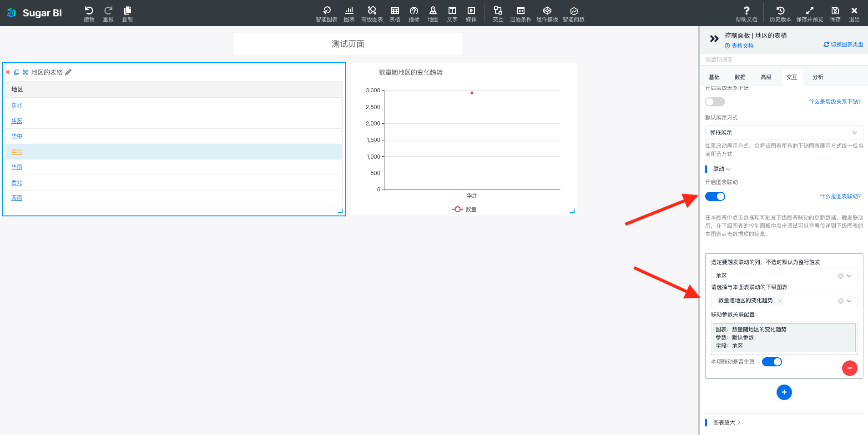The width and height of the screenshot is (868, 435).
Task: Switch to the 分析 tab
Action: tap(818, 77)
